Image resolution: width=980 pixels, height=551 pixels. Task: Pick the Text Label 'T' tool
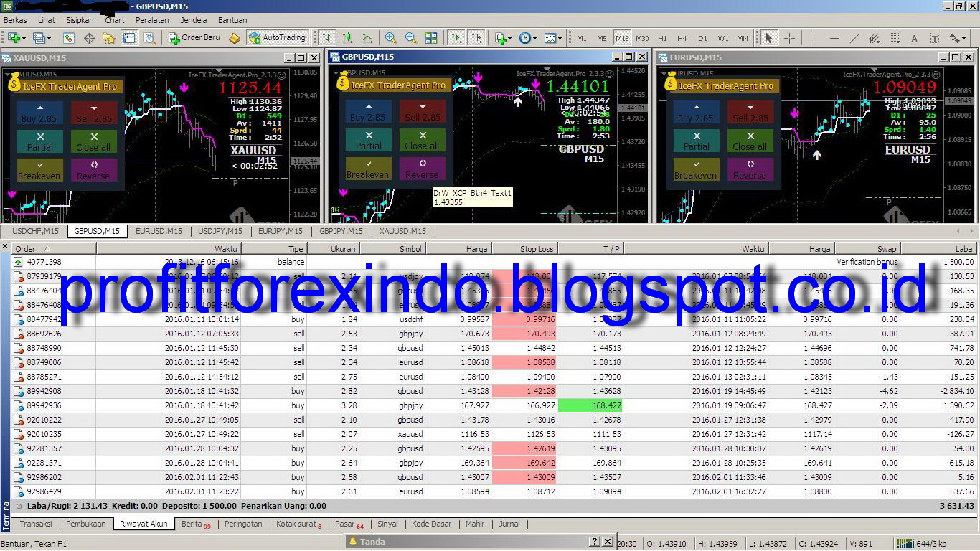[x=934, y=38]
